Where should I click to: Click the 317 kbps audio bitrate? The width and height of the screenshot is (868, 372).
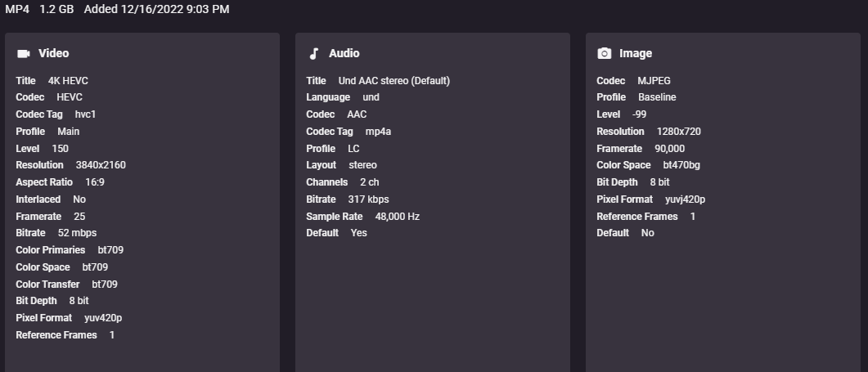coord(367,199)
